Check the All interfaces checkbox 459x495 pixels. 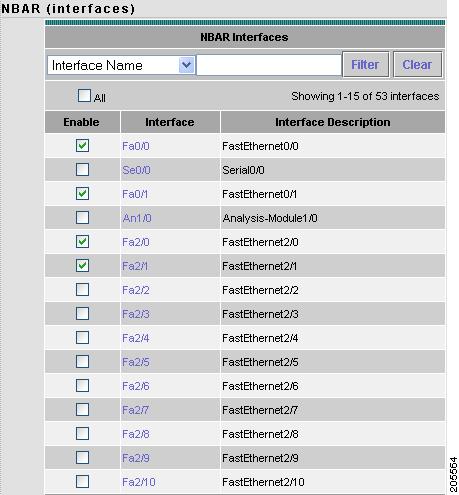coord(84,95)
